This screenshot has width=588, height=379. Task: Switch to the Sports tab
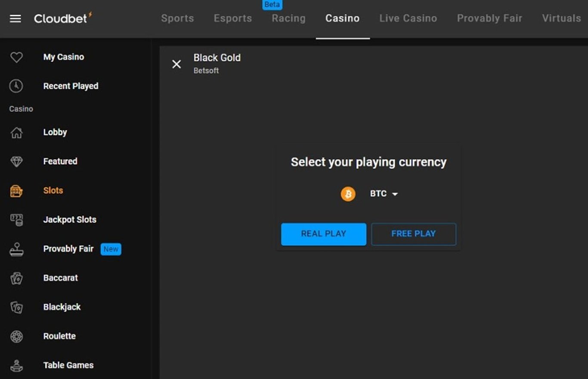(x=177, y=19)
